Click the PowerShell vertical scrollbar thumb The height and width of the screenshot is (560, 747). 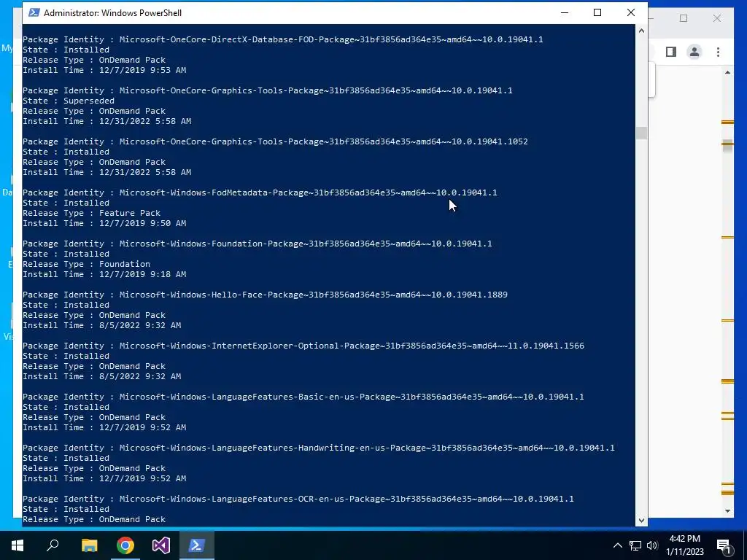pos(641,133)
